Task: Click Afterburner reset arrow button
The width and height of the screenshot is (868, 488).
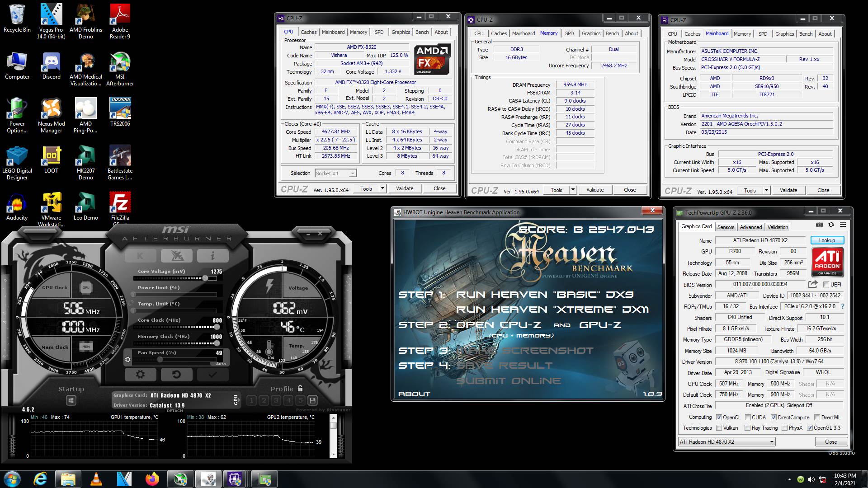Action: click(x=176, y=374)
